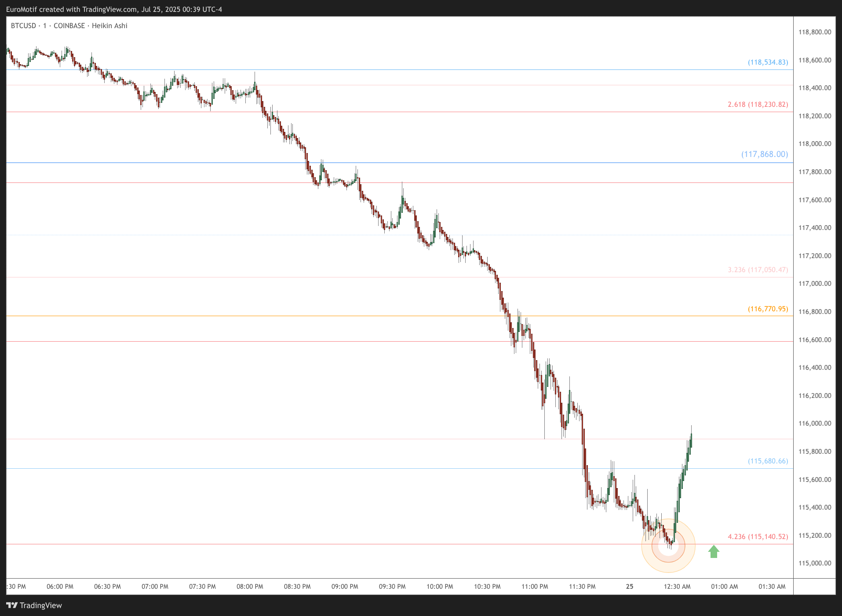Select the orange circle highlight at the price low

(668, 546)
